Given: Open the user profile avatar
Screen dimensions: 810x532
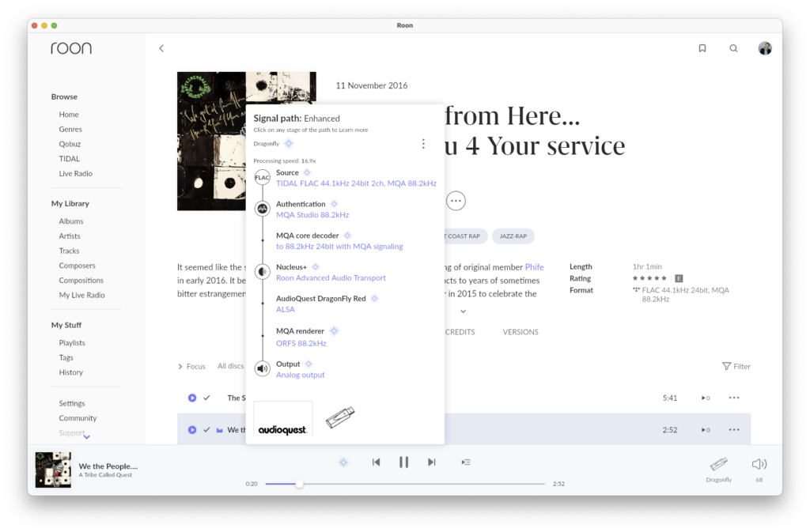Looking at the screenshot, I should pos(765,48).
